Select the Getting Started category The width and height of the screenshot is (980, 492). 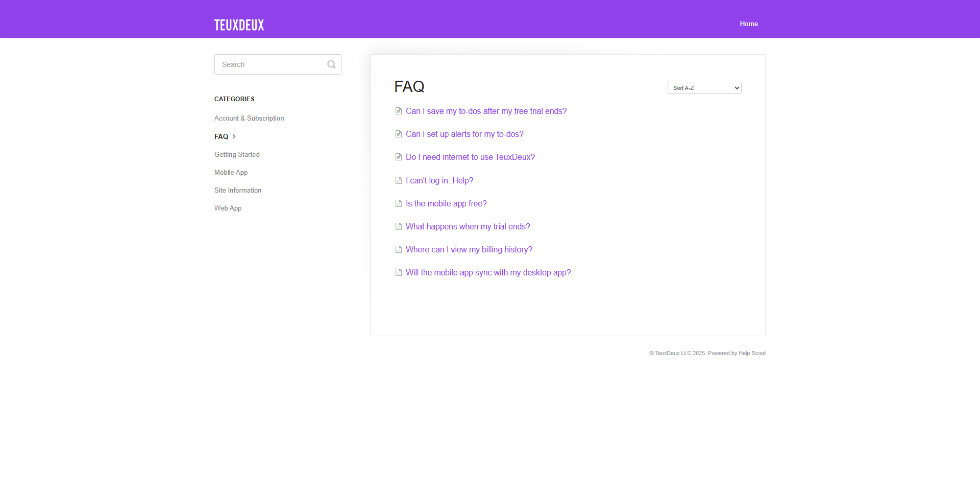coord(237,154)
